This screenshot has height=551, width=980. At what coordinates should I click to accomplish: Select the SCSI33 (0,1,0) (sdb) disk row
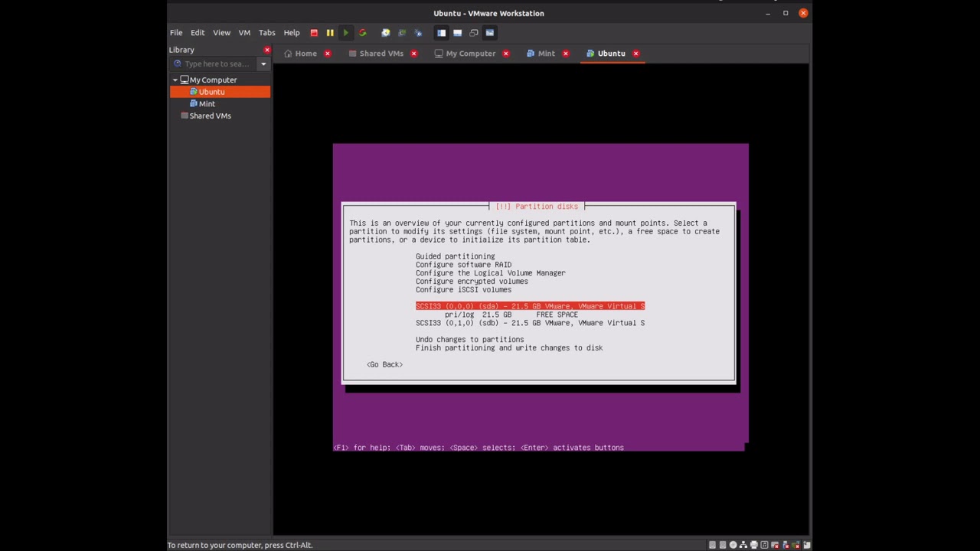tap(530, 323)
